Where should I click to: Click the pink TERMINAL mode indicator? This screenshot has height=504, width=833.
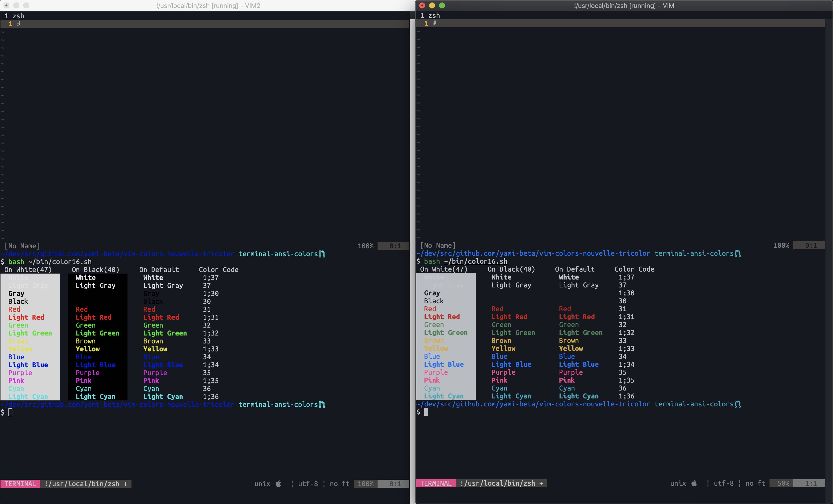pyautogui.click(x=20, y=483)
